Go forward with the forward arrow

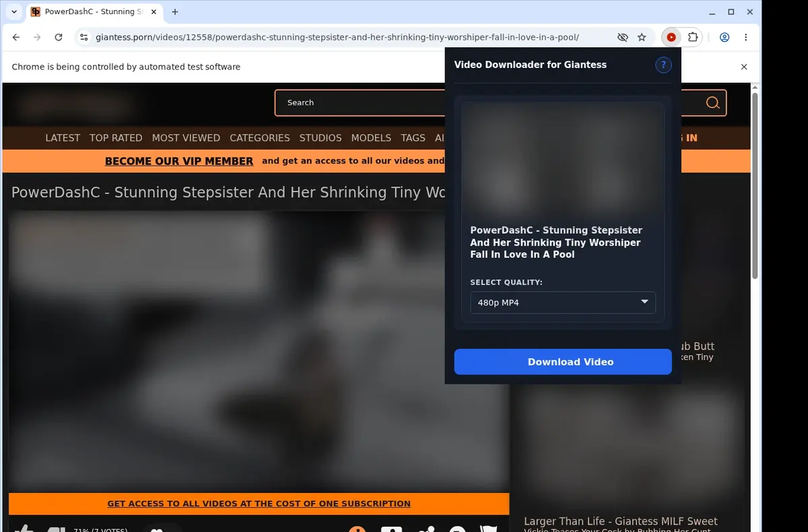[37, 38]
